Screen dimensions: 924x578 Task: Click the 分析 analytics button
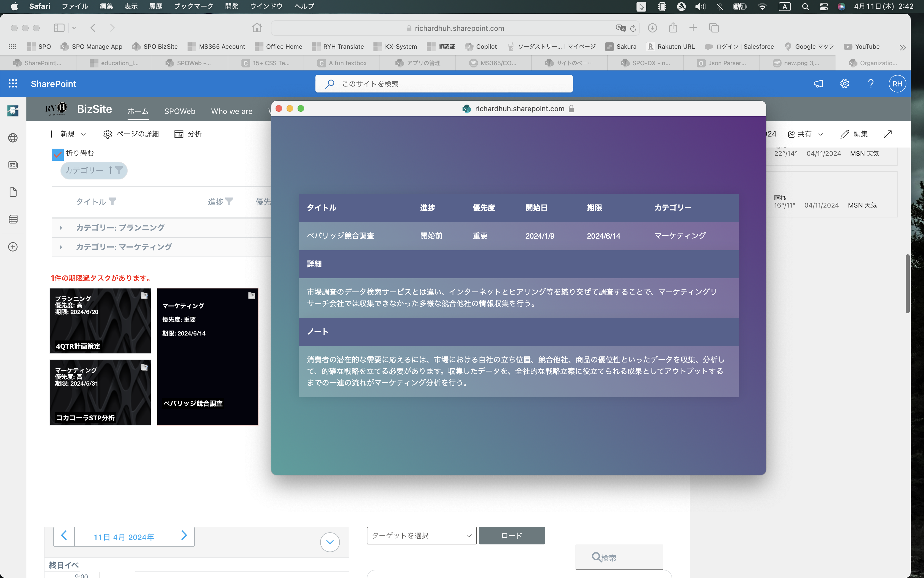pos(188,134)
